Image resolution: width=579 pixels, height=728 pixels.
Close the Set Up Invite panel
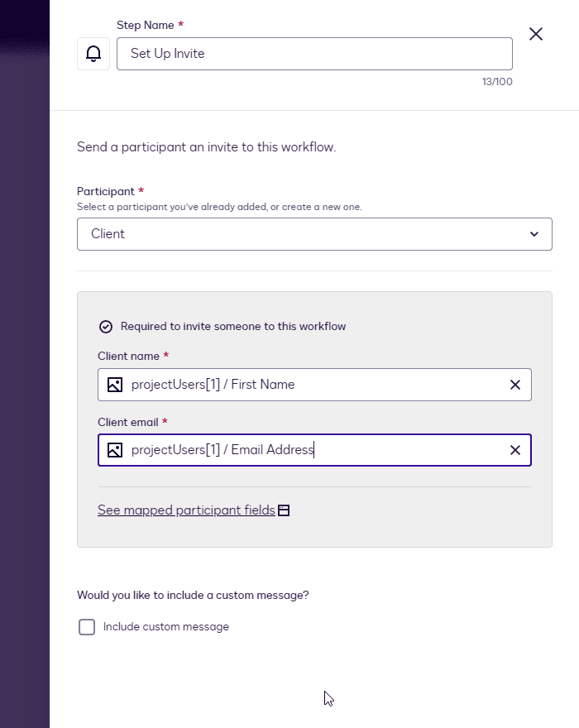(536, 34)
